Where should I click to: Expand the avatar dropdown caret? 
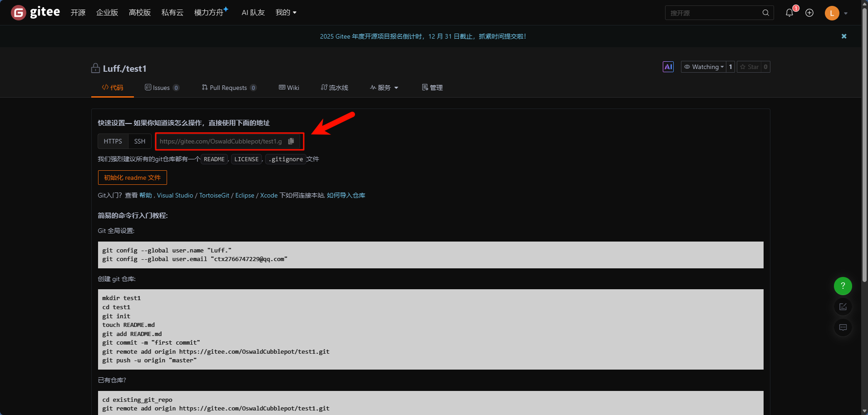[846, 13]
